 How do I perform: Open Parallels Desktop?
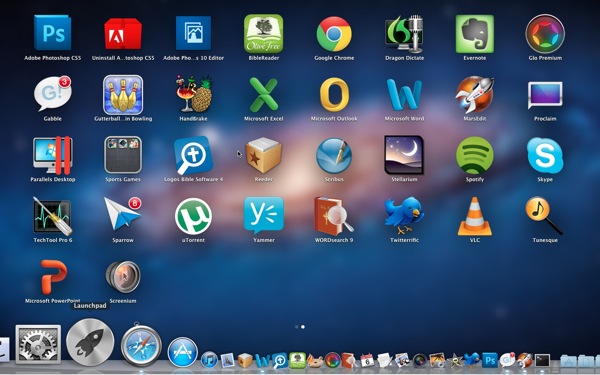click(x=52, y=155)
